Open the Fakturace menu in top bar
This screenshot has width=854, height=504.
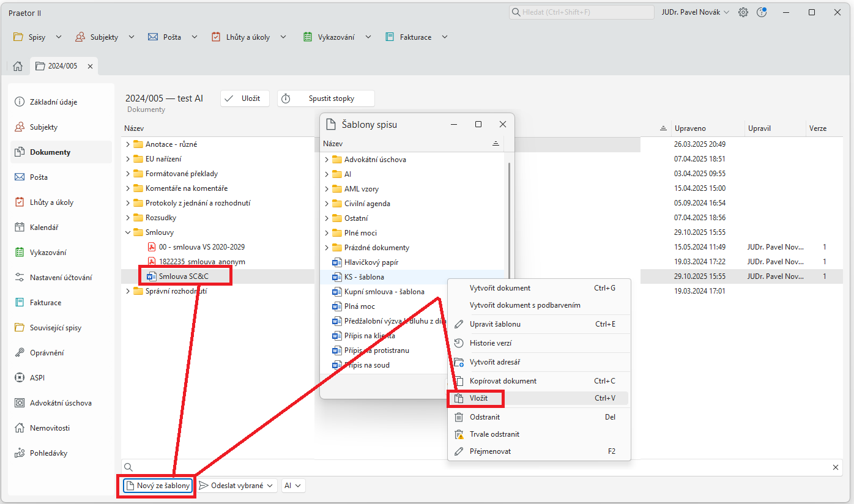(416, 37)
